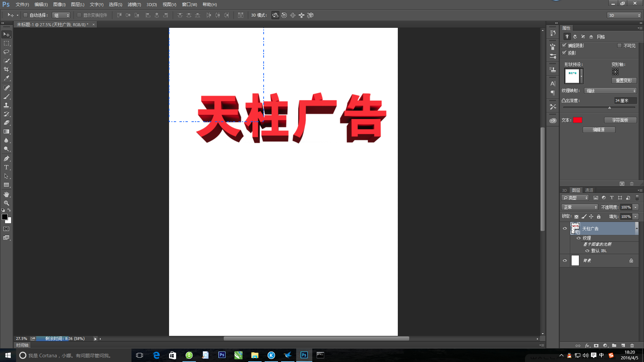Image resolution: width=644 pixels, height=362 pixels.
Task: Click the red 文本 color swatch
Action: click(x=578, y=120)
